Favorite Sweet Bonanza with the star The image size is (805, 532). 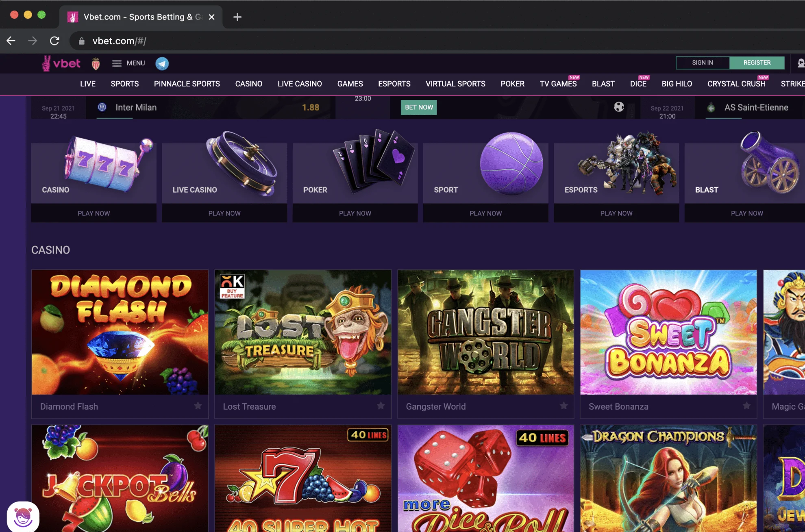click(747, 406)
